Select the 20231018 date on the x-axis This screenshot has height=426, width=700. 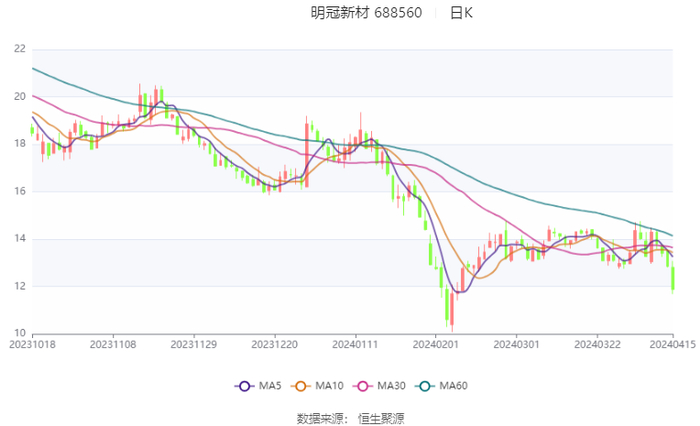(32, 344)
